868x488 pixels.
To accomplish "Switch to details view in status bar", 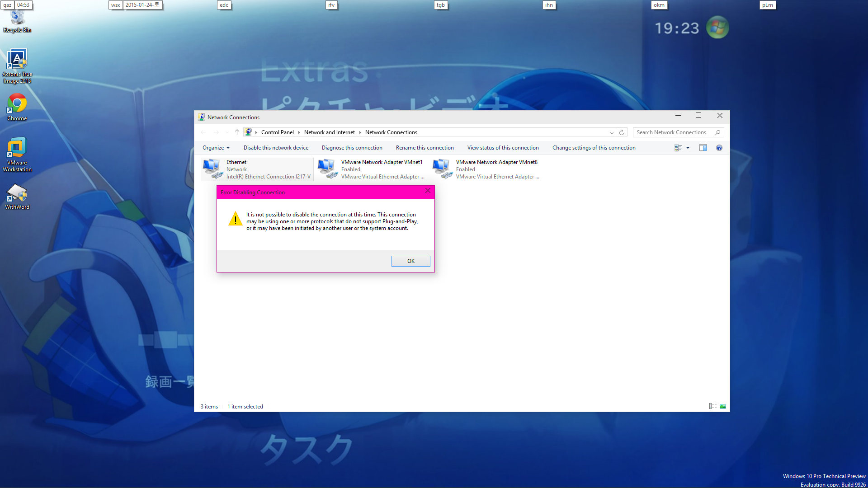I will tap(713, 406).
